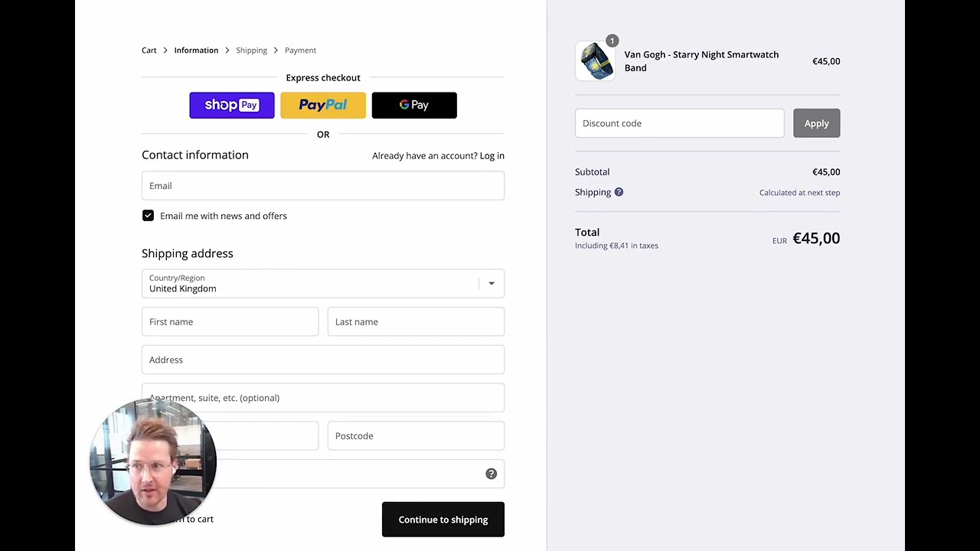Select the Information breadcrumb step
The width and height of the screenshot is (980, 551).
(x=196, y=51)
